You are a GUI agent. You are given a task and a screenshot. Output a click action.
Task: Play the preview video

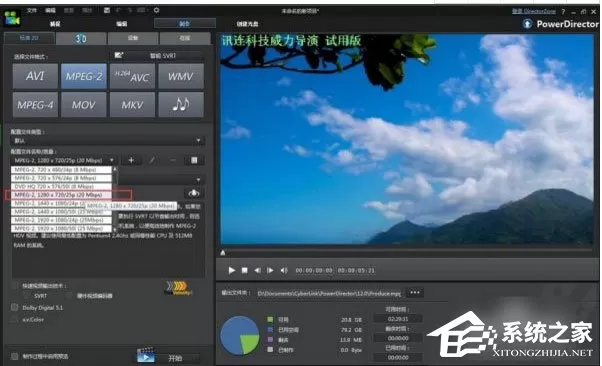click(x=232, y=270)
